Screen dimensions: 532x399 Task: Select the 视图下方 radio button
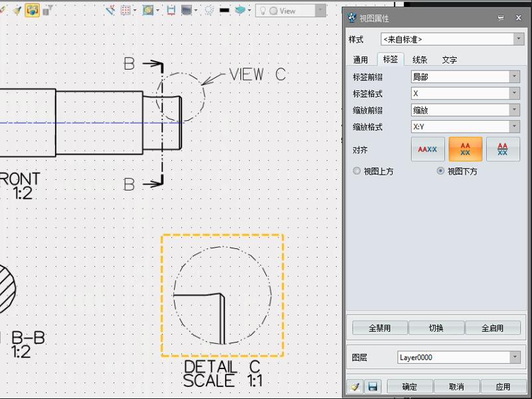[x=440, y=171]
